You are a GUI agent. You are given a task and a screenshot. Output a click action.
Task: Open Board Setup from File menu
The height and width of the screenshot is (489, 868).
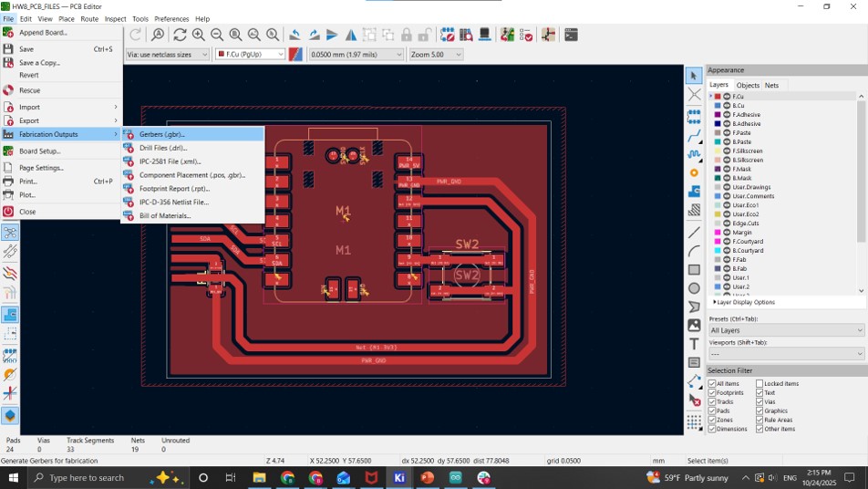pos(61,151)
